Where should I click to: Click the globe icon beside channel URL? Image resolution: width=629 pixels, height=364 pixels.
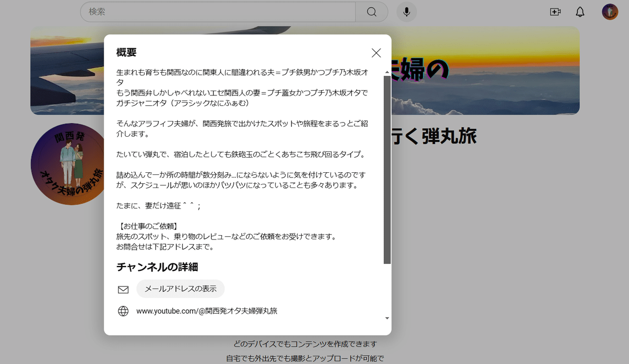click(123, 311)
